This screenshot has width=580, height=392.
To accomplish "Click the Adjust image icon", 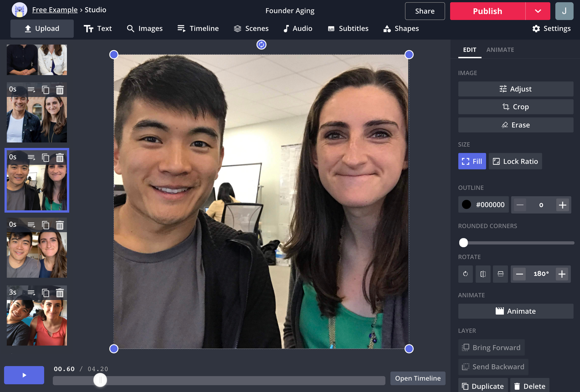I will point(503,88).
